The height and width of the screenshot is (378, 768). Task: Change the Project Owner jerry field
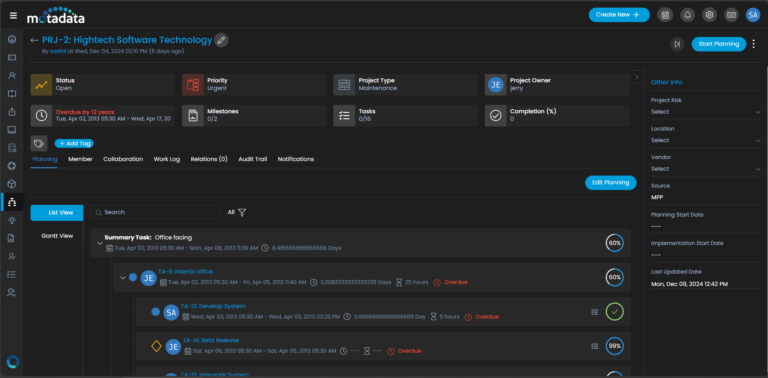(557, 84)
